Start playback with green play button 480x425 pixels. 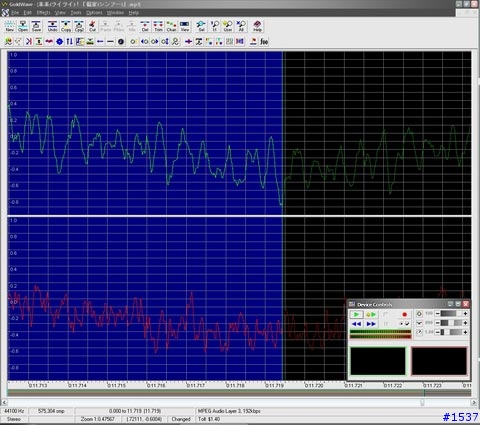[356, 314]
